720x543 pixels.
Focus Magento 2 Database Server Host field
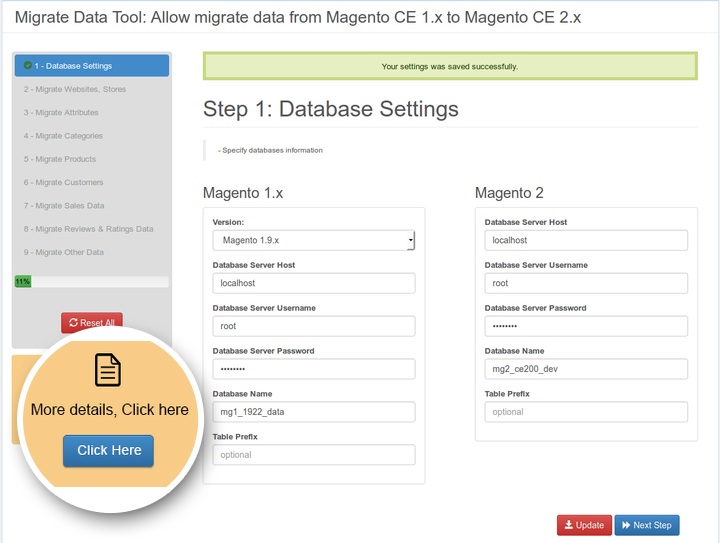(586, 241)
